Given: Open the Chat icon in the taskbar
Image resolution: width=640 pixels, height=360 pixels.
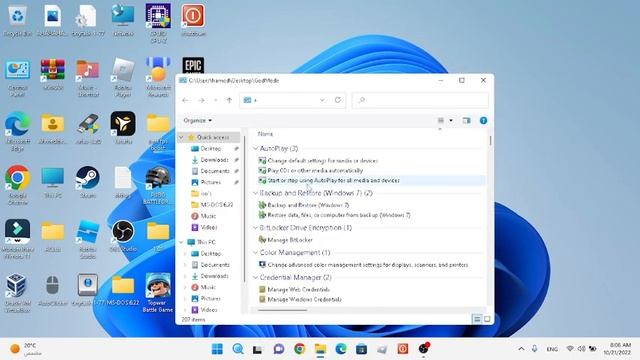Looking at the screenshot, I should click(x=279, y=349).
